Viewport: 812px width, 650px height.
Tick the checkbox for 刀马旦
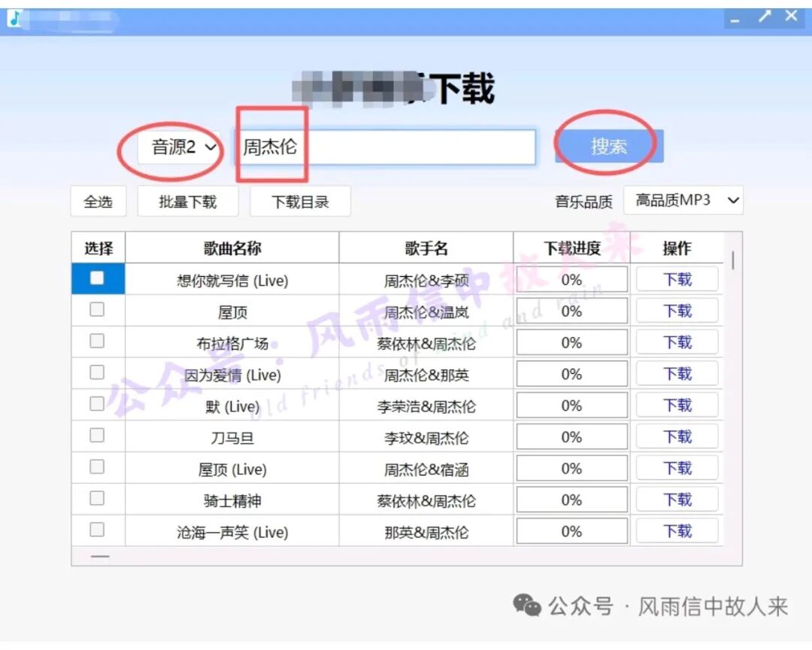pos(97,436)
